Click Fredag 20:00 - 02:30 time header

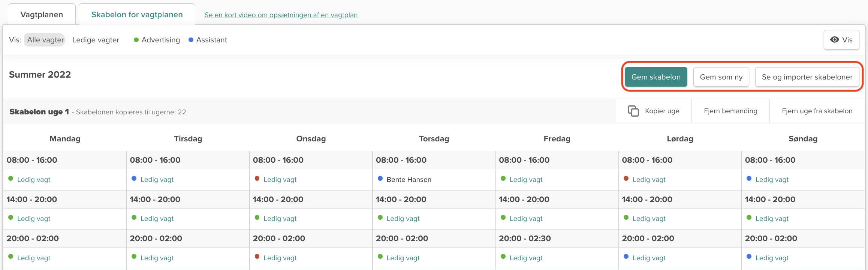[525, 238]
